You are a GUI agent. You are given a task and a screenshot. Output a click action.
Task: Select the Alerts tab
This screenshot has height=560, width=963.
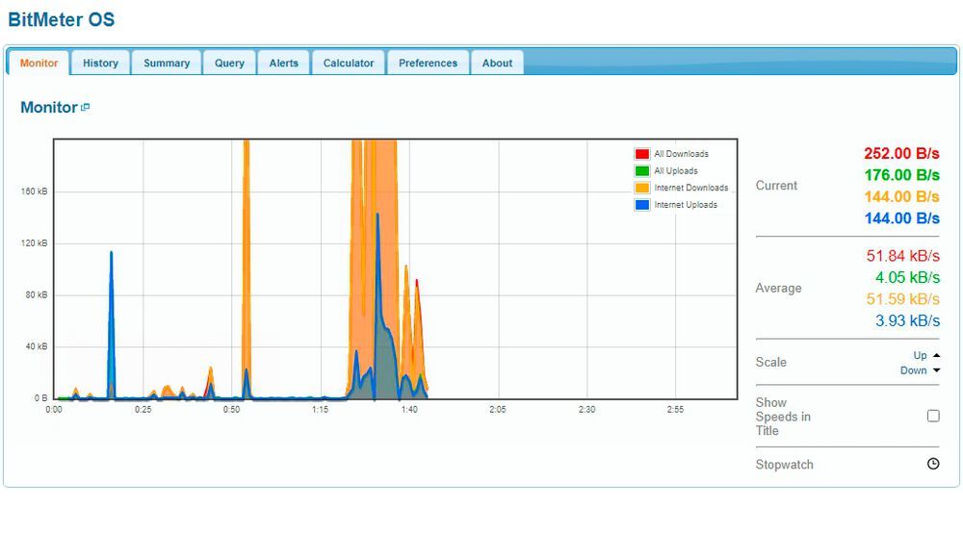283,64
